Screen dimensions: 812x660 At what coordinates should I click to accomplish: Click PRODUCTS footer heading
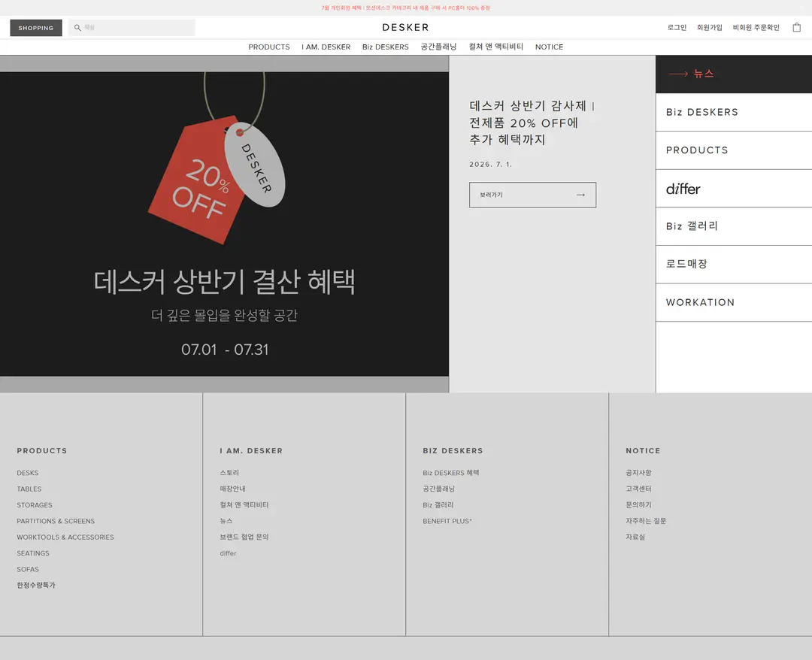coord(41,451)
